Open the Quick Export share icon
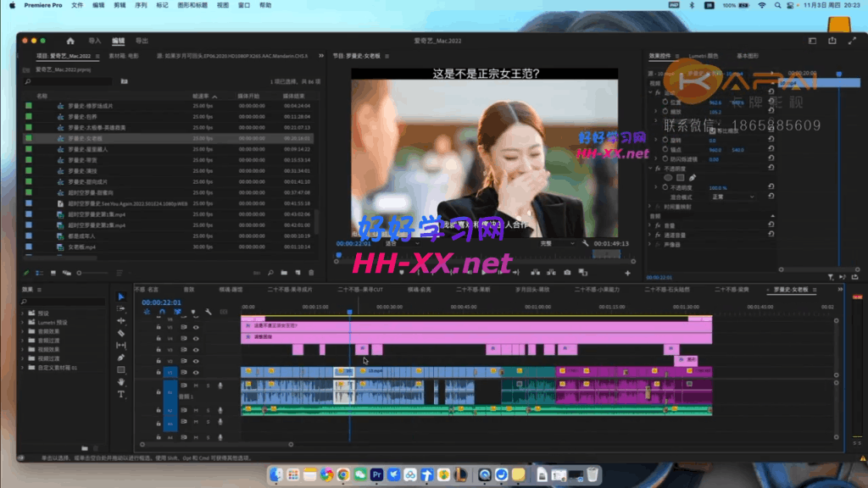 click(x=832, y=41)
